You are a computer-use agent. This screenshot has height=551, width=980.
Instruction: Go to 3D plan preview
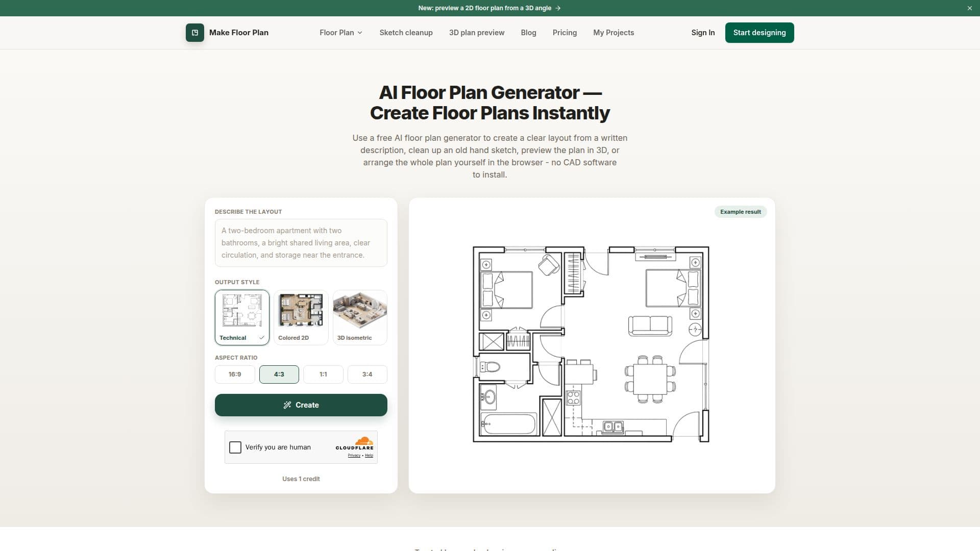(477, 33)
